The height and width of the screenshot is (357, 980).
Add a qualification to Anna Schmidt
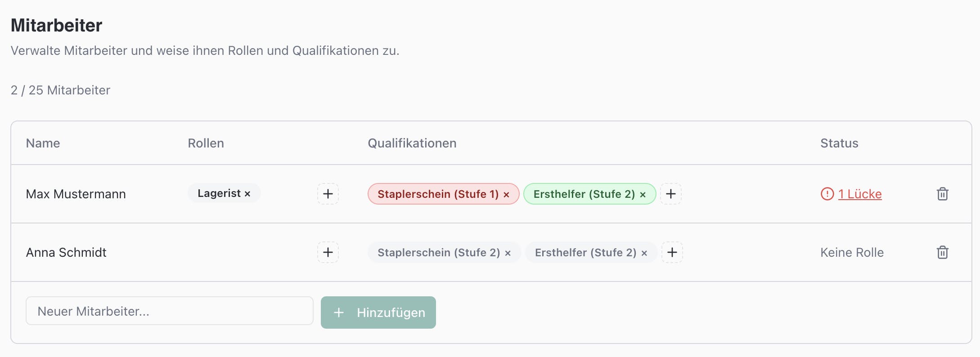pos(672,252)
